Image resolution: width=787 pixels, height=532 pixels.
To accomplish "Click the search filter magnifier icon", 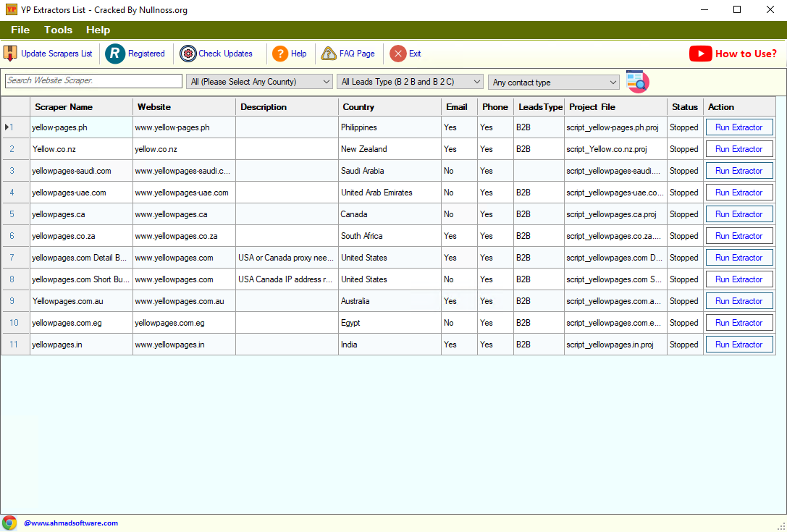I will tap(637, 82).
